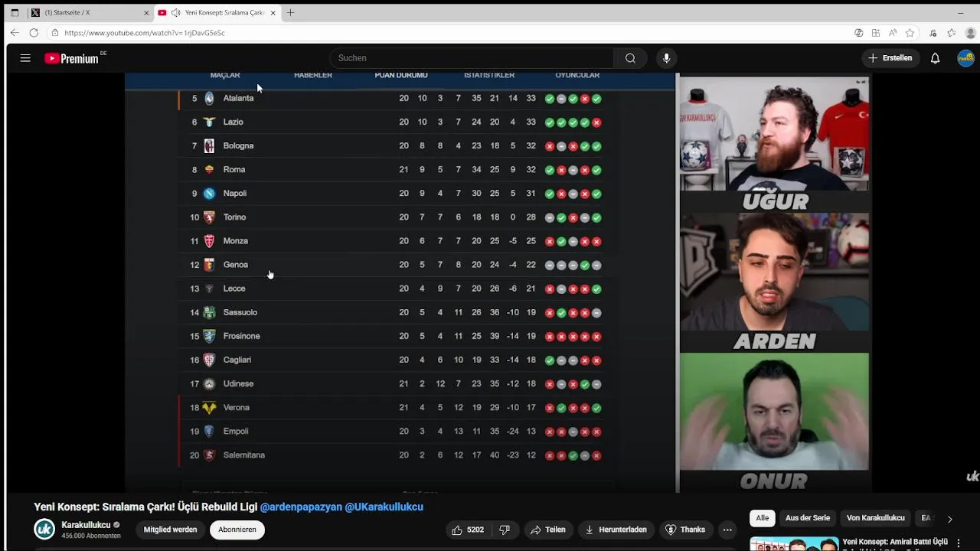Select the Von Karakullukcu chip
The width and height of the screenshot is (980, 551).
pyautogui.click(x=876, y=518)
